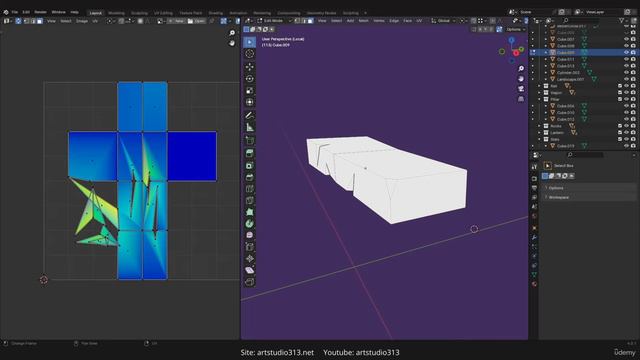This screenshot has height=360, width=640.
Task: Open the File menu
Action: click(15, 12)
